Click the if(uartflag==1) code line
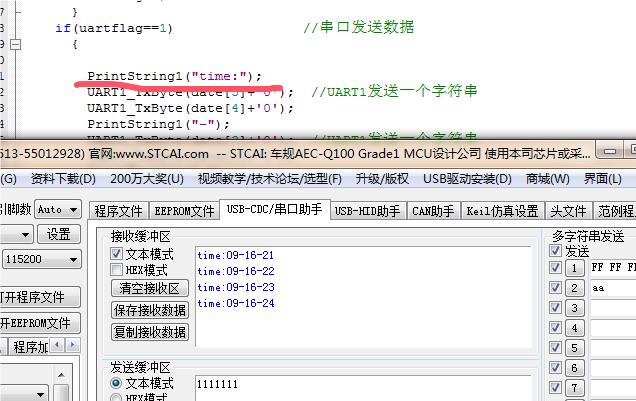Screen dimensions: 636x401 114,28
